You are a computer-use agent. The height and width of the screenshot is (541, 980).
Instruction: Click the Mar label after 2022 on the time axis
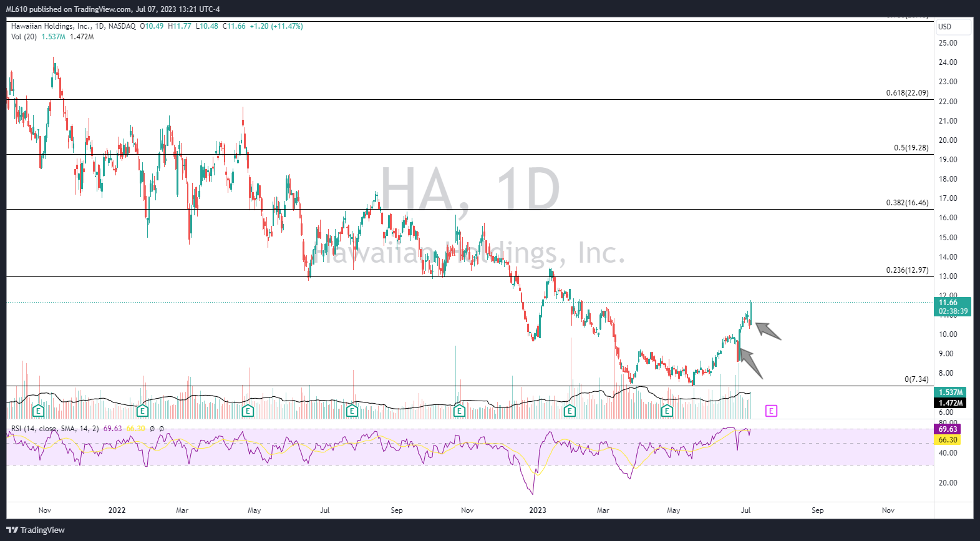[x=182, y=510]
